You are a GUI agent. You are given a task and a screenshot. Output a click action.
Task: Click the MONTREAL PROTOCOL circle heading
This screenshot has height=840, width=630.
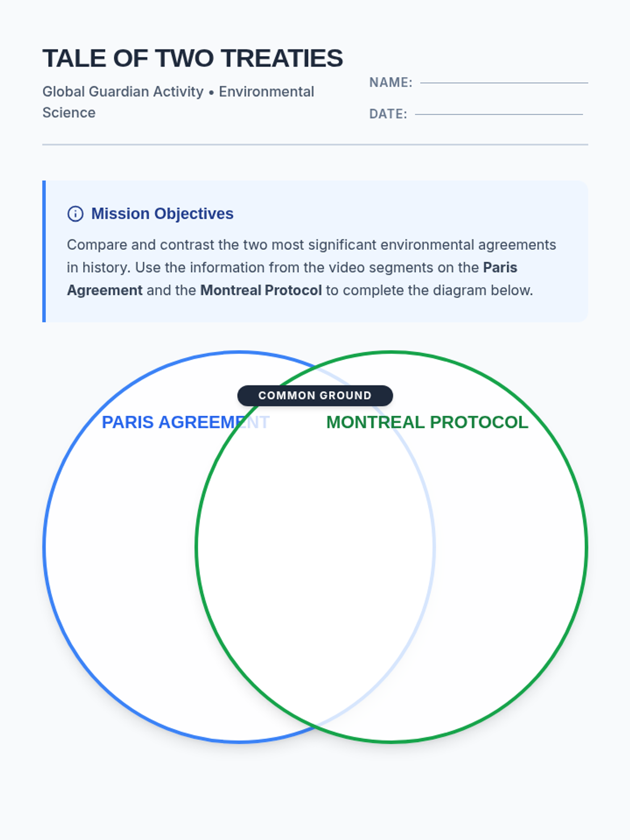427,422
